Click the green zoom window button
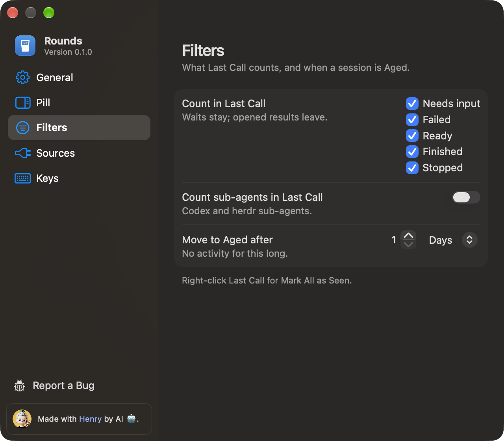 [49, 13]
